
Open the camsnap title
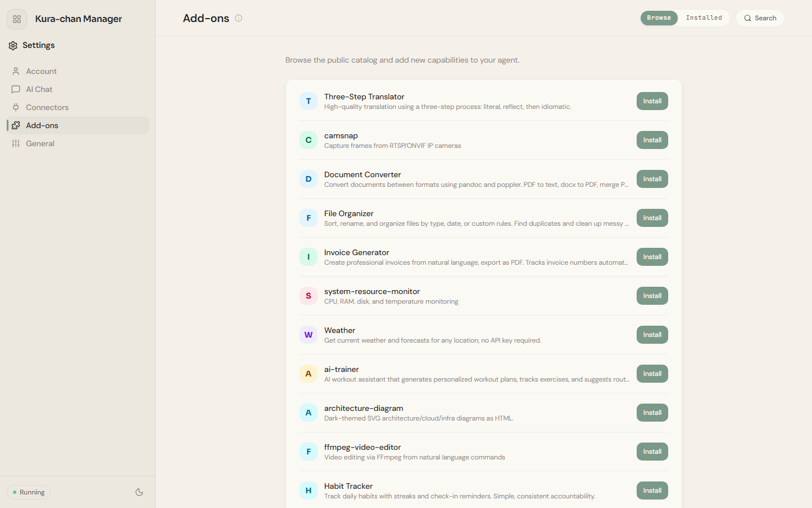coord(341,135)
